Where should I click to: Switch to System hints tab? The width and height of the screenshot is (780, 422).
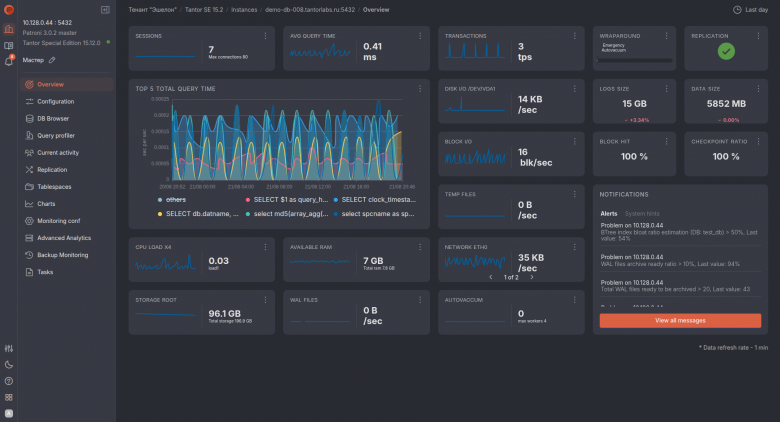tap(642, 213)
